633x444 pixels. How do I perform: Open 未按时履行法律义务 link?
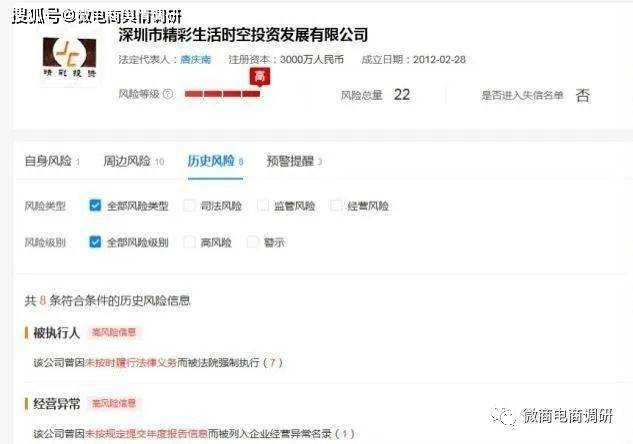point(131,362)
